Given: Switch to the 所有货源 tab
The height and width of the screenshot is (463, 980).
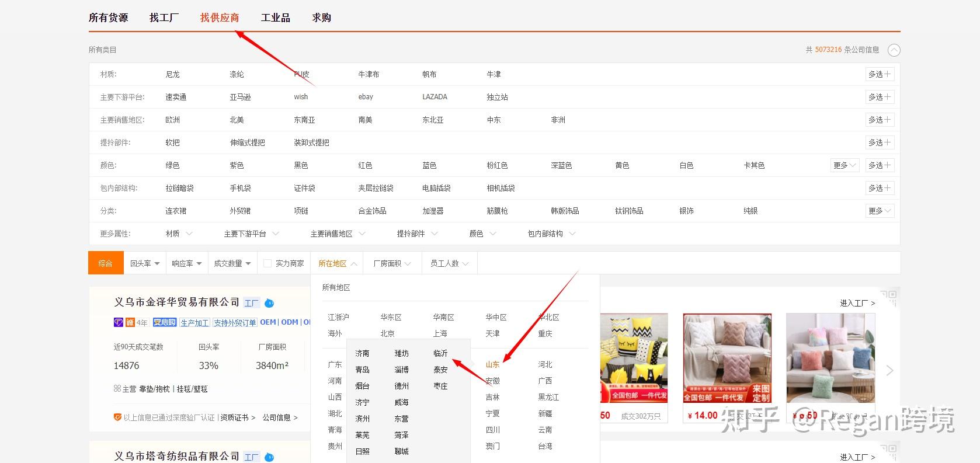Looking at the screenshot, I should [109, 18].
